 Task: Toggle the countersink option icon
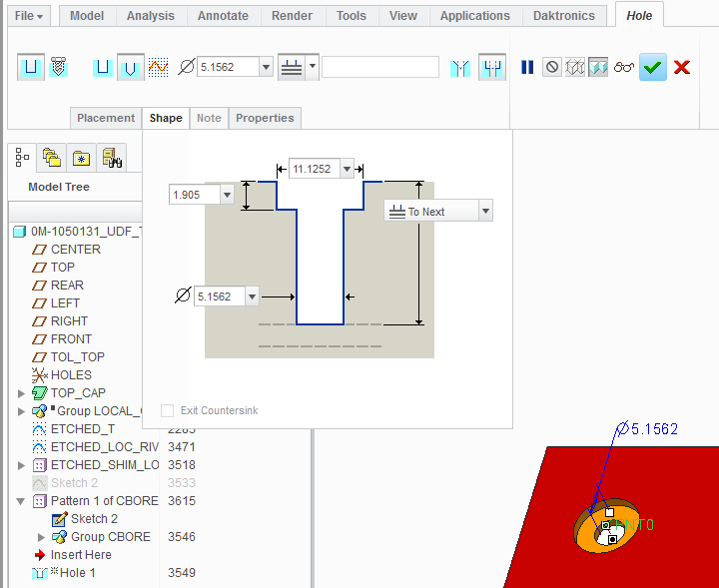click(x=460, y=67)
